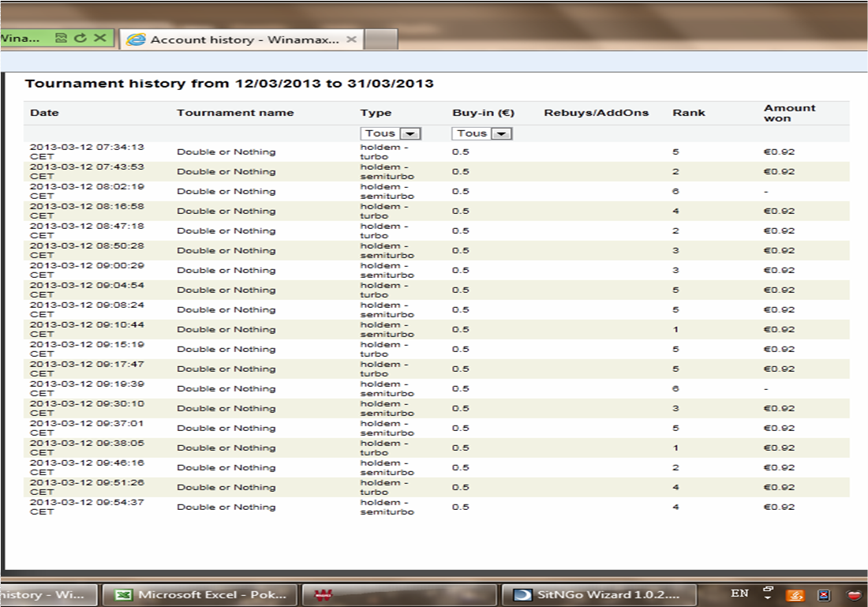Open Microsoft Excel from the taskbar
This screenshot has width=868, height=607.
(x=200, y=595)
